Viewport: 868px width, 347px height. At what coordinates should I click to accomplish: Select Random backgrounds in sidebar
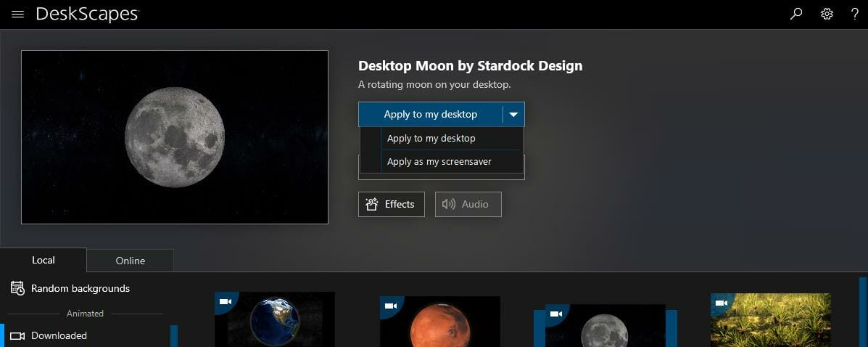tap(80, 288)
